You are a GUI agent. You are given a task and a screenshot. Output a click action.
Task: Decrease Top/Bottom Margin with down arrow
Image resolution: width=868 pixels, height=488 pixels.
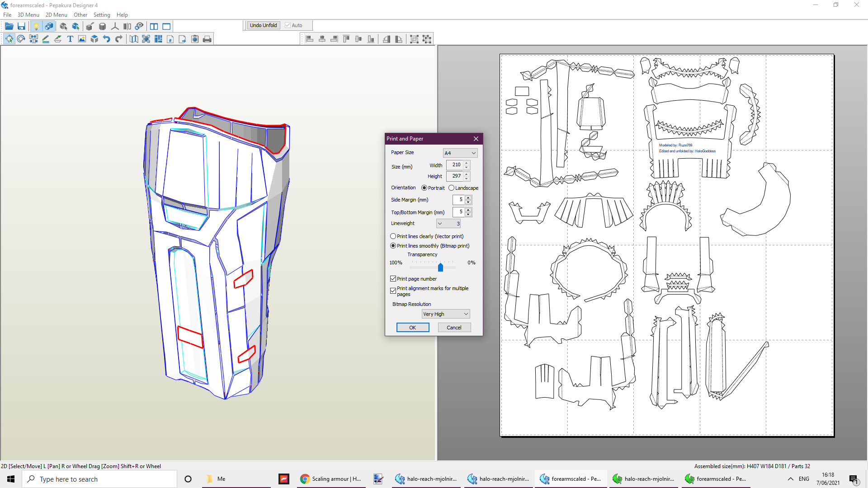[x=468, y=214]
